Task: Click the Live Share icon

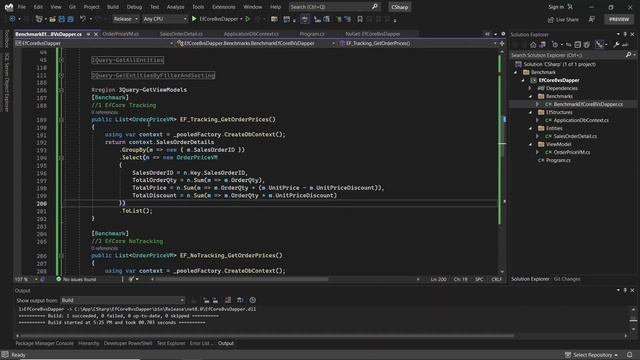Action: 551,19
